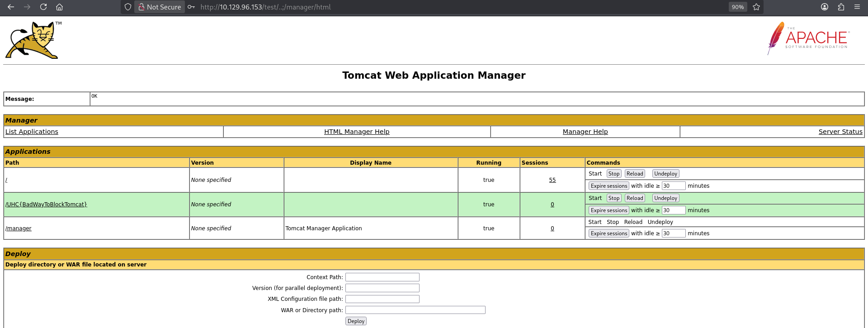Open the browser hamburger menu
Image resolution: width=868 pixels, height=328 pixels.
point(857,7)
